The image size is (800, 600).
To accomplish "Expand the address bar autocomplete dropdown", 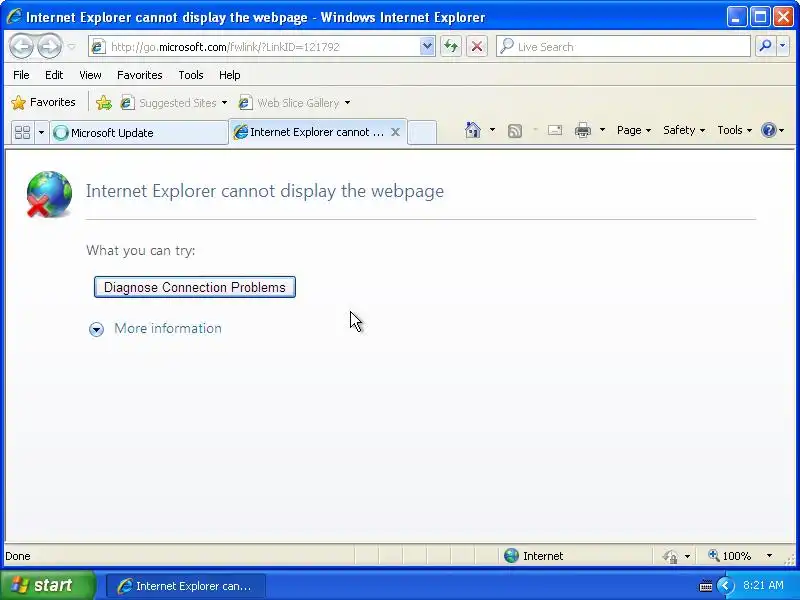I will click(427, 47).
